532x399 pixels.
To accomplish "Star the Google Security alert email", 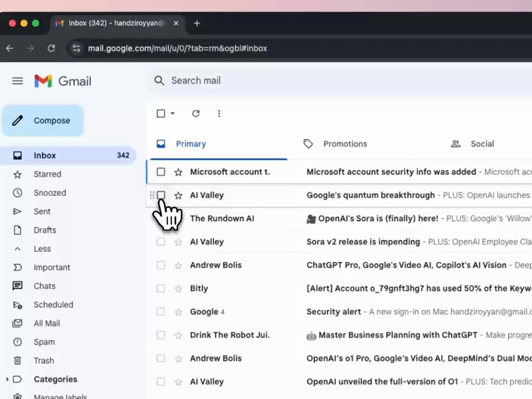I will (x=178, y=312).
